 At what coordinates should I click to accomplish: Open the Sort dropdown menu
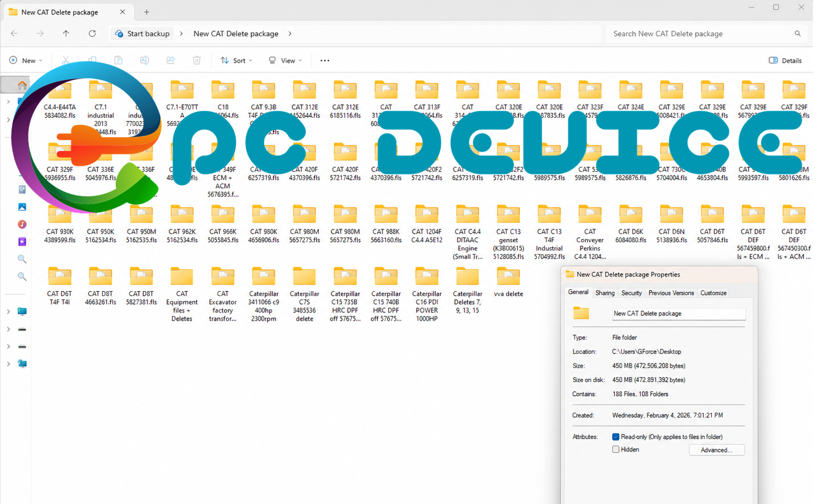236,60
